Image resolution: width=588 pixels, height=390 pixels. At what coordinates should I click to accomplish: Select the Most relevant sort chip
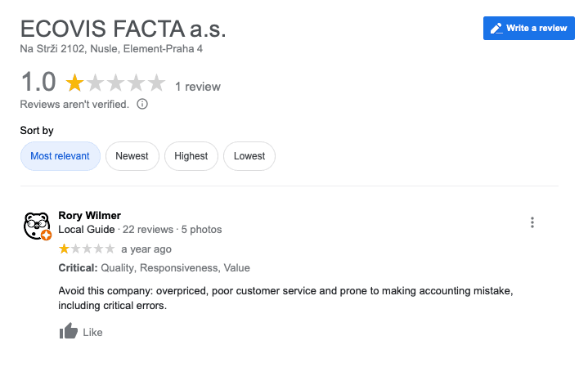coord(60,156)
